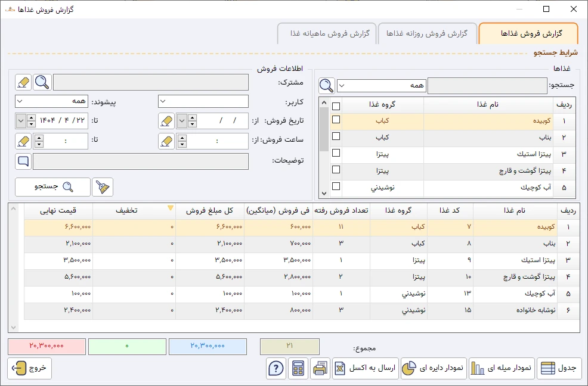Click the green total discount box
This screenshot has height=386, width=588.
pyautogui.click(x=127, y=346)
